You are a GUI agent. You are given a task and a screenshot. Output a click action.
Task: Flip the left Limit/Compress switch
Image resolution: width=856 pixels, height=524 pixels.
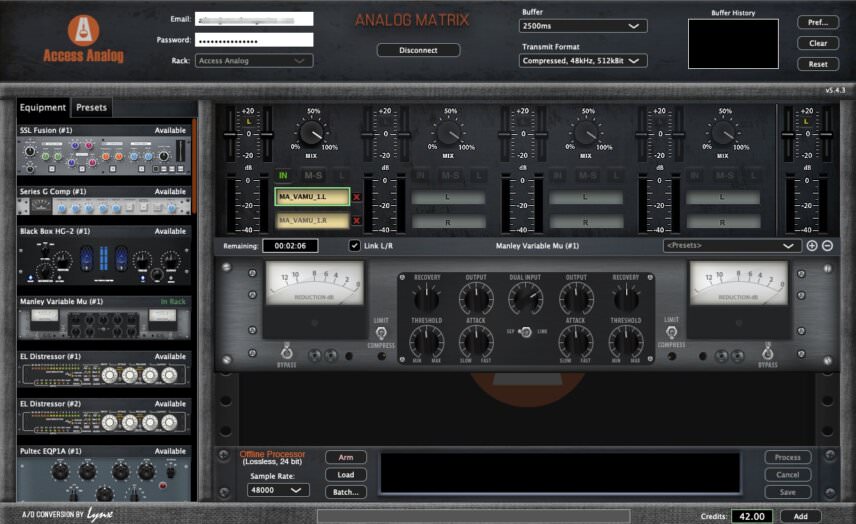381,332
